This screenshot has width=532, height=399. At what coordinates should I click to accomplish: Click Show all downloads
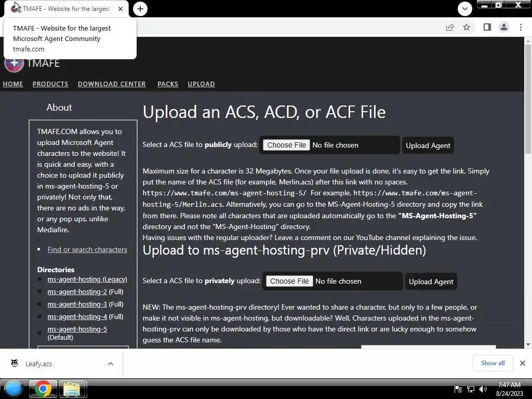click(493, 363)
